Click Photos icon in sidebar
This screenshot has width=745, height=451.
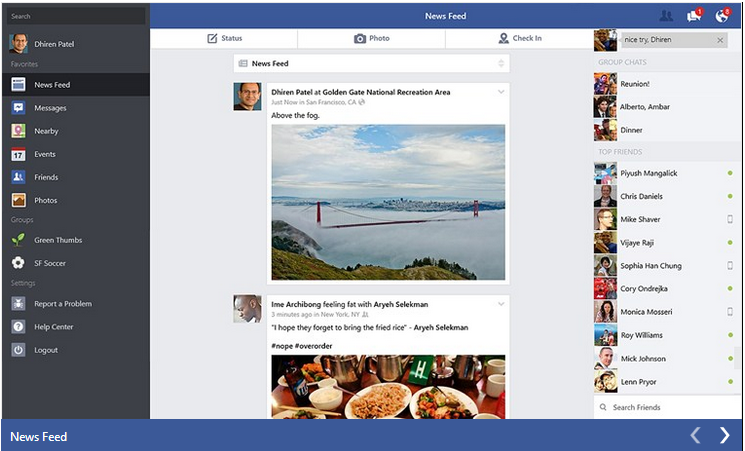pyautogui.click(x=19, y=200)
